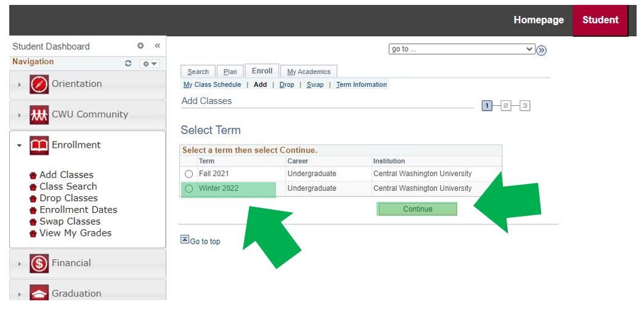Click step 1 progress indicator
This screenshot has width=644, height=312.
coord(487,106)
